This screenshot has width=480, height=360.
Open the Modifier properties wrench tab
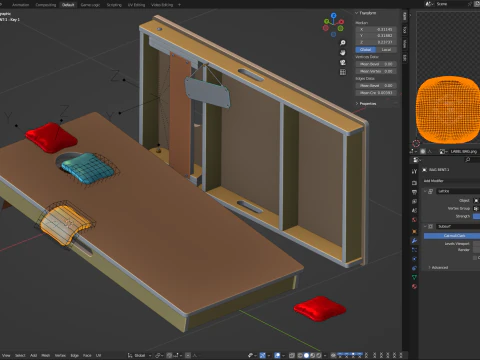click(x=414, y=241)
